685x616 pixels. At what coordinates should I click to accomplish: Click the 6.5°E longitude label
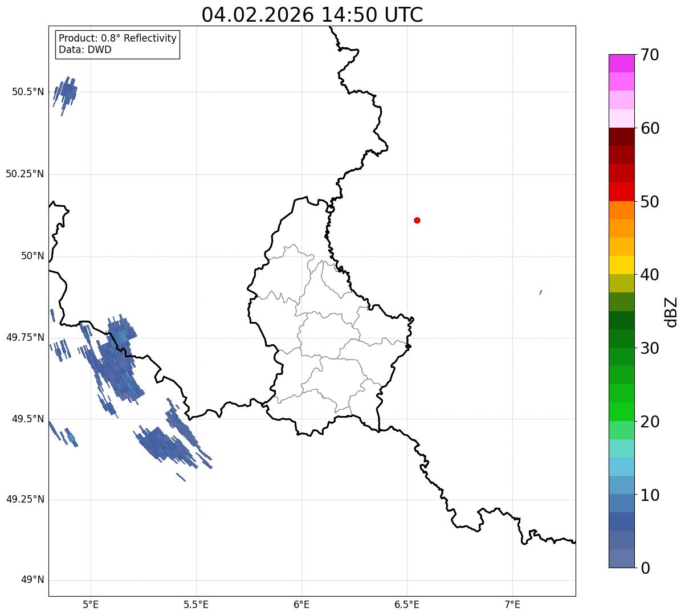[x=407, y=604]
